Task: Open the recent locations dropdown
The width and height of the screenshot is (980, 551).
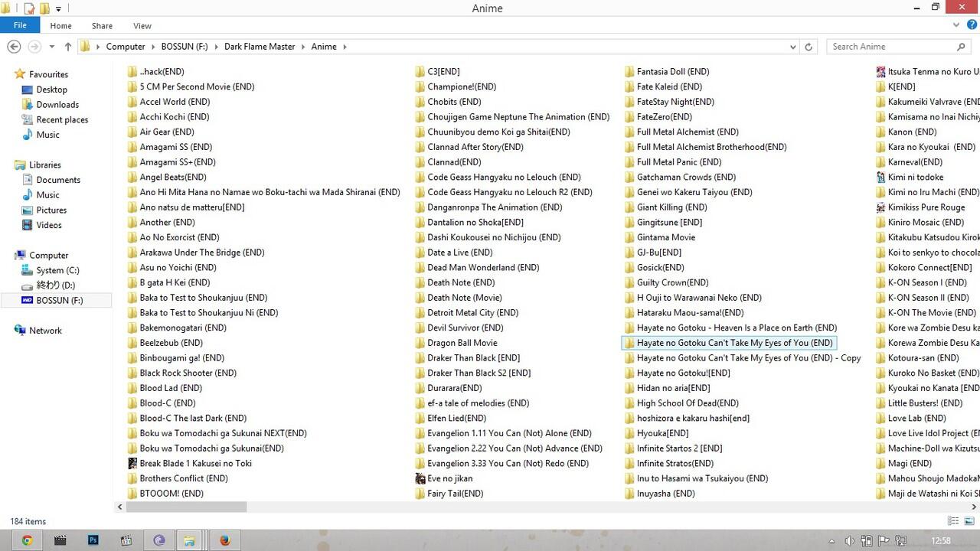Action: (51, 47)
